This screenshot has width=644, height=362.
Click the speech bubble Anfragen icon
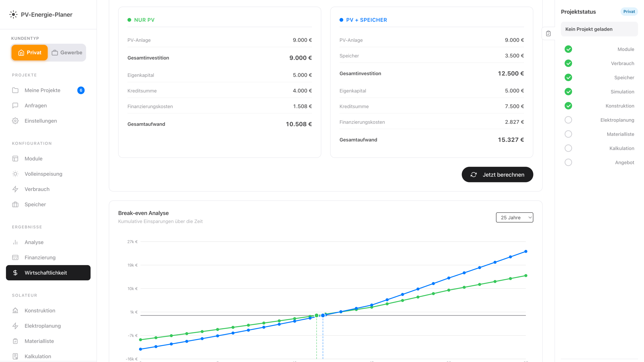coord(15,105)
